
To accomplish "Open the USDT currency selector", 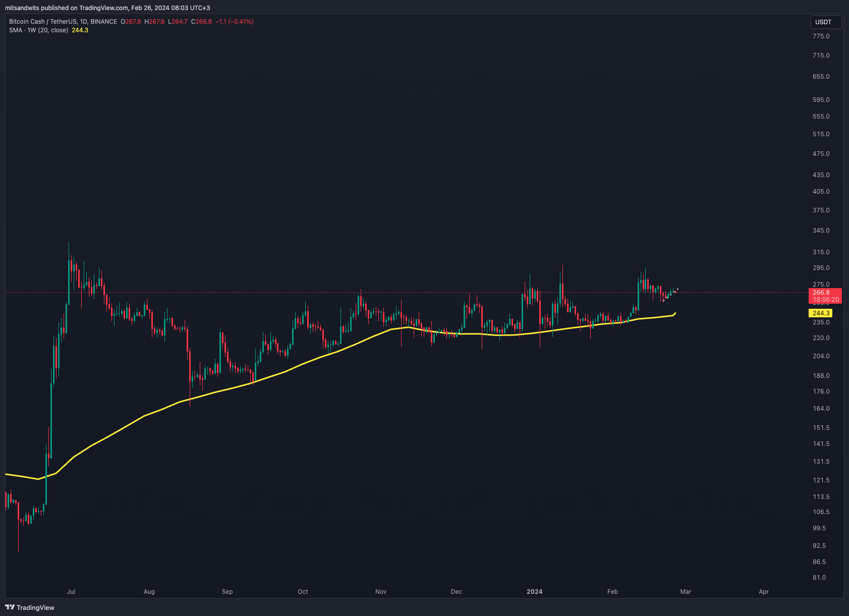I will pos(826,22).
